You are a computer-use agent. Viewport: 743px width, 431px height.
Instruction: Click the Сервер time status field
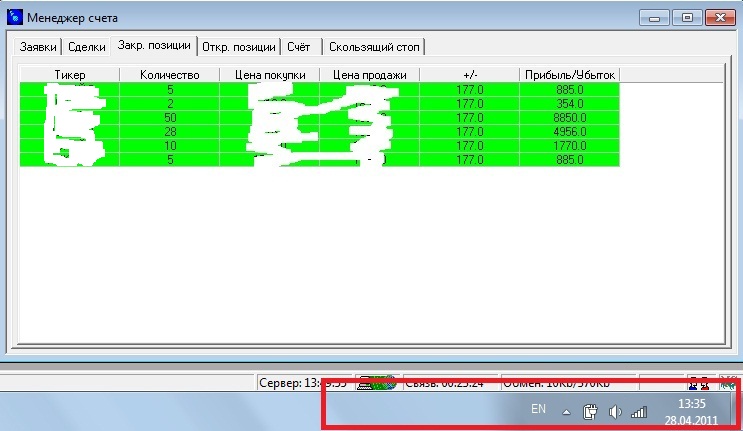[303, 383]
